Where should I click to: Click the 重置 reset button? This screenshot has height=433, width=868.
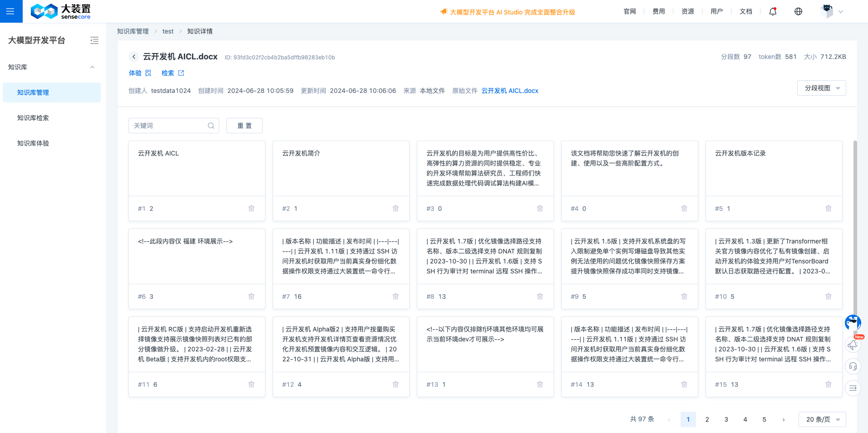(x=244, y=126)
